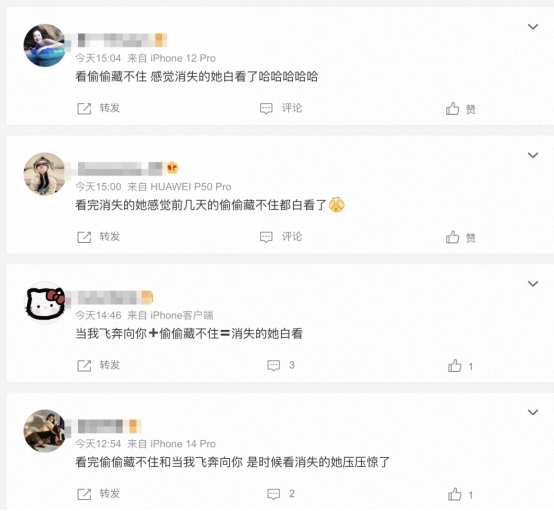Click repost icon on 15:04 post

84,108
